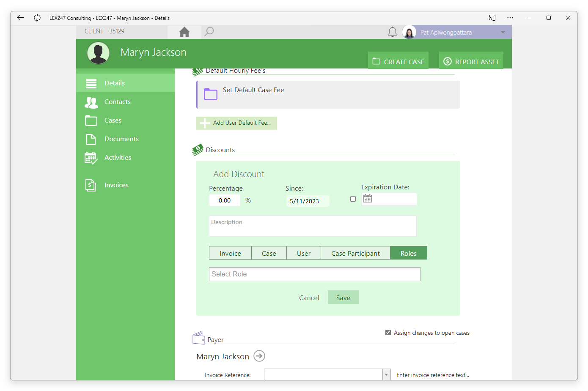Go back with the back arrow

point(20,18)
